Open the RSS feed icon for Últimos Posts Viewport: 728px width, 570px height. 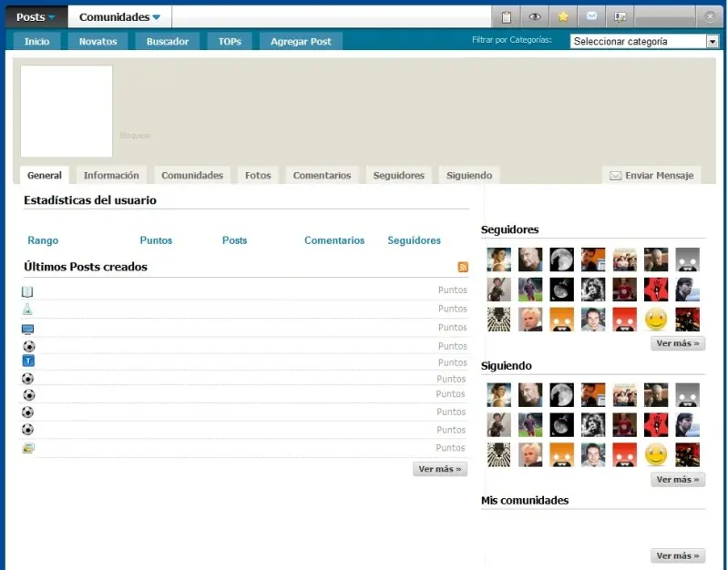coord(463,267)
